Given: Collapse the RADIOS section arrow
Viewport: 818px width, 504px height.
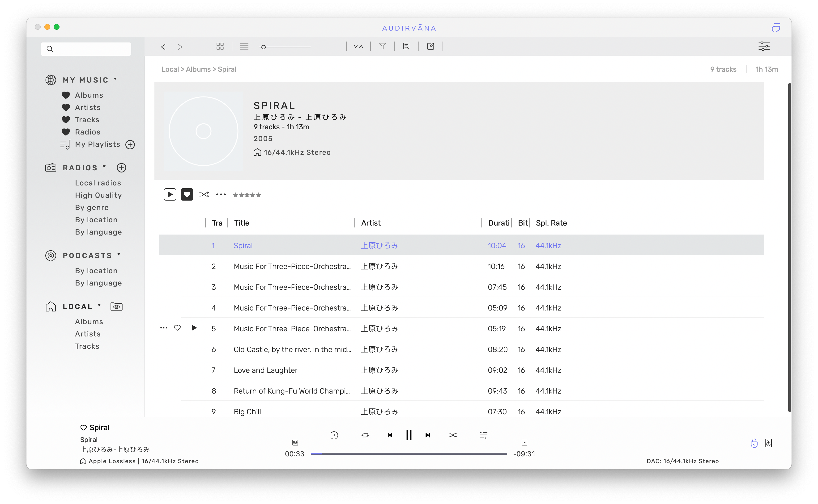Looking at the screenshot, I should coord(104,167).
